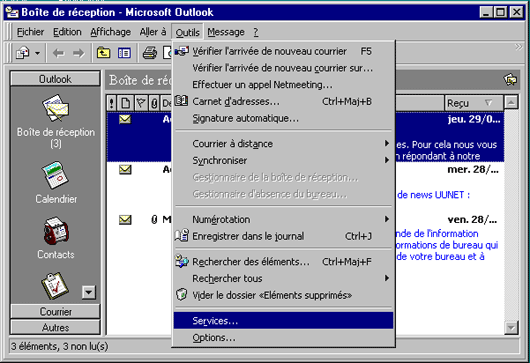Image resolution: width=530 pixels, height=363 pixels.
Task: Choose Signature automatique...
Action: pos(283,119)
